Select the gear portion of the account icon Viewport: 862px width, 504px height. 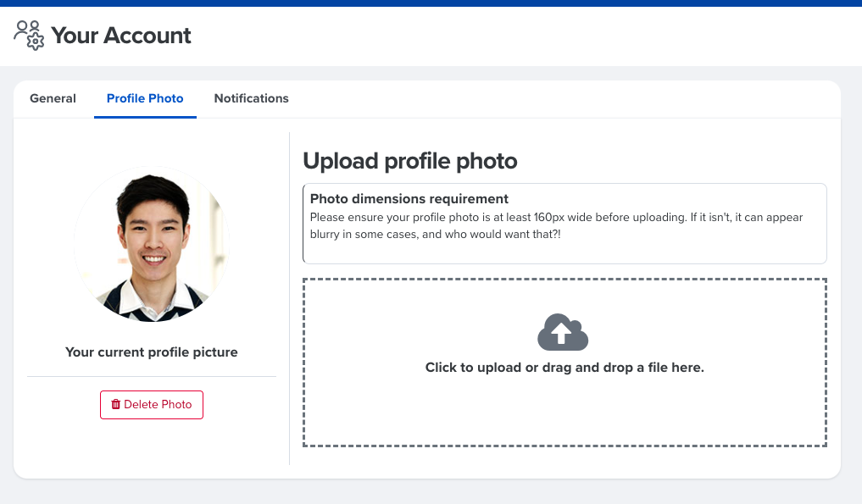pos(34,41)
